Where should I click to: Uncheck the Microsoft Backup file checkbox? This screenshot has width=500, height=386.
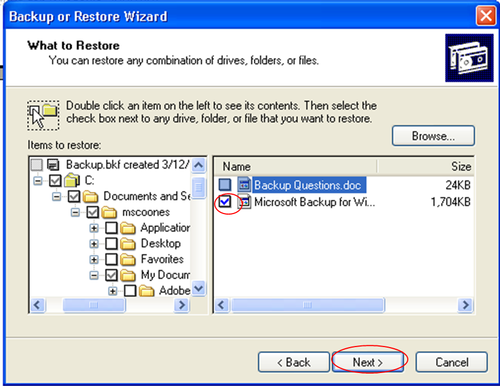point(225,202)
